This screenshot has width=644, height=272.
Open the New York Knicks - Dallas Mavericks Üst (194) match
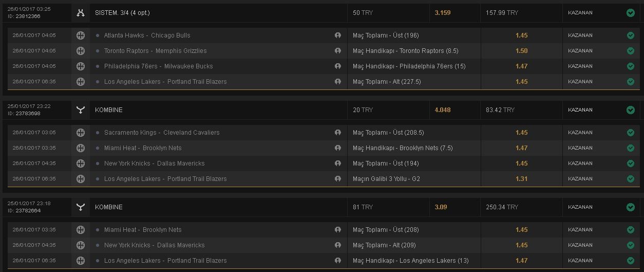click(x=154, y=164)
